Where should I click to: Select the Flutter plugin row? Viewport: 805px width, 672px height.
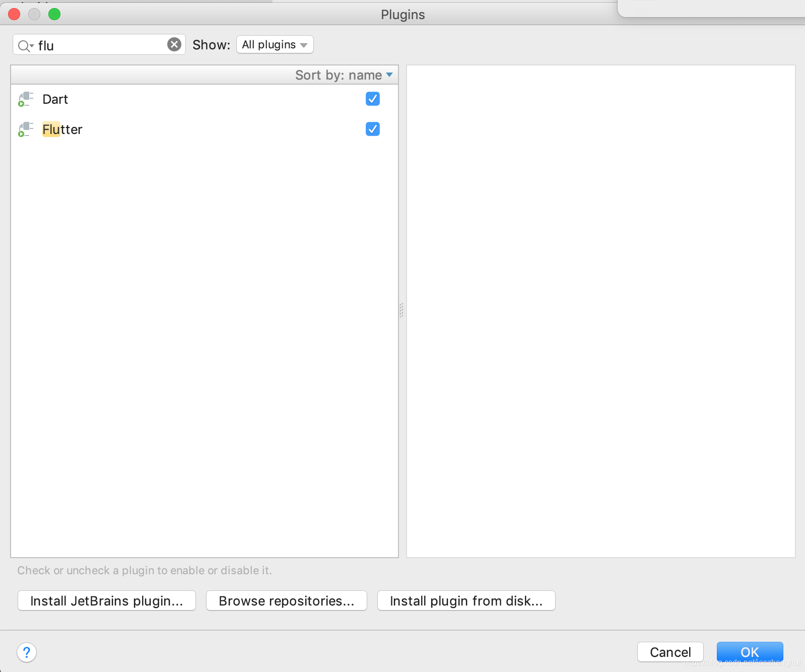[205, 129]
